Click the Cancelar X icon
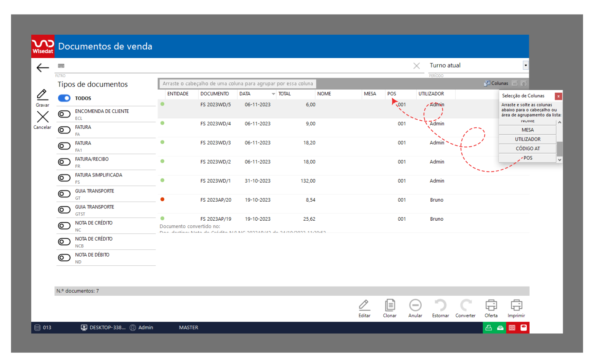 (x=43, y=117)
